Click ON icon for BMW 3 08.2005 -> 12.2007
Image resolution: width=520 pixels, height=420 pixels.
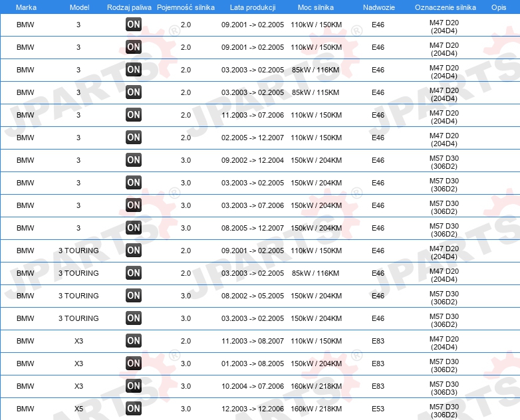point(134,228)
